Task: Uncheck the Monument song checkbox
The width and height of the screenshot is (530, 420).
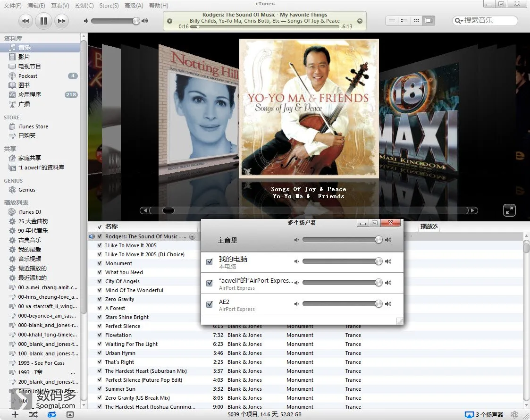Action: [100, 263]
